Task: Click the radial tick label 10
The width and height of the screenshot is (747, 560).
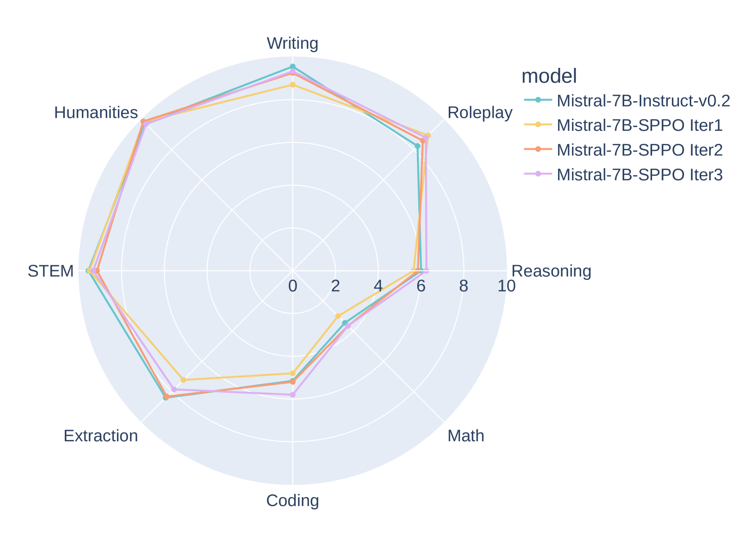Action: click(506, 286)
